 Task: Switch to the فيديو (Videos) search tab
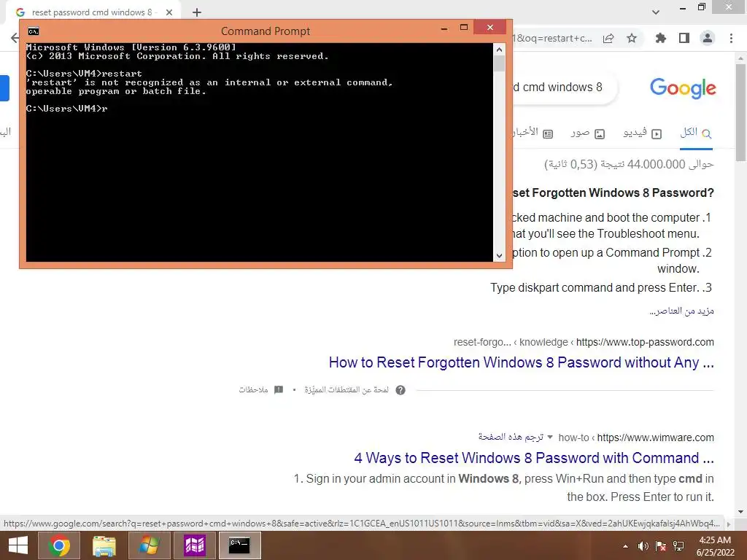click(x=642, y=133)
